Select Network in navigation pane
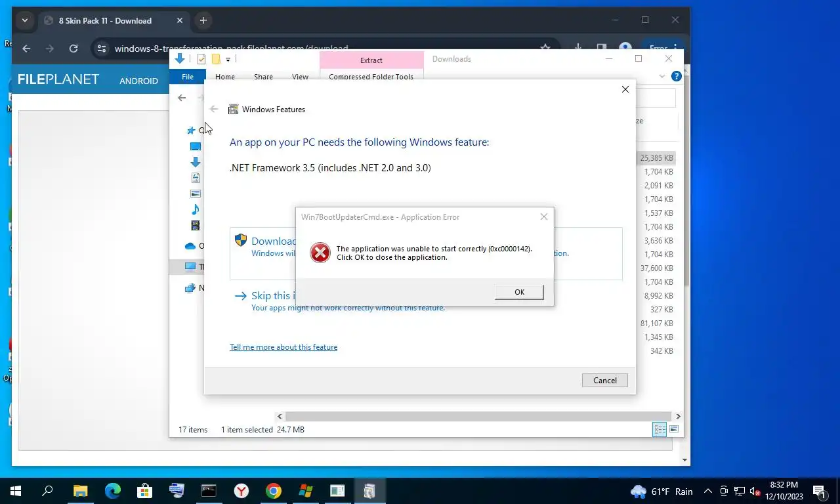The width and height of the screenshot is (840, 504). click(190, 288)
